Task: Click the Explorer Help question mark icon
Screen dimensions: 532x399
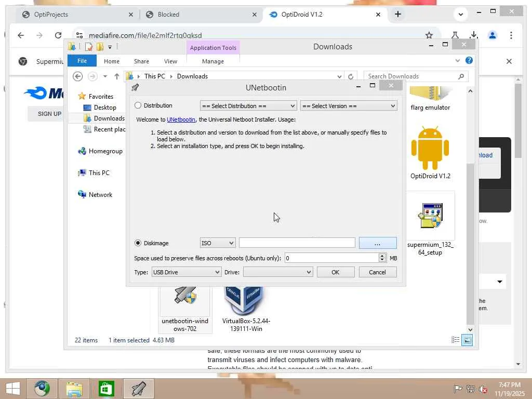Action: pos(469,60)
